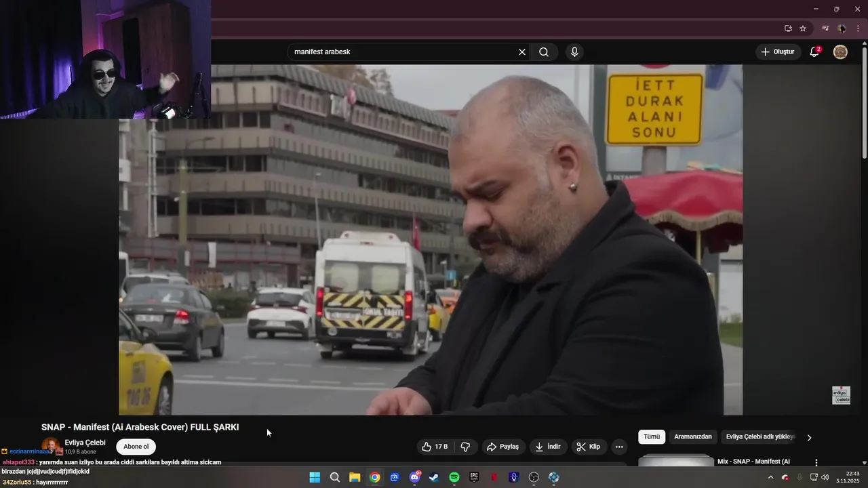Open the volume speaker tray icon

point(825,477)
